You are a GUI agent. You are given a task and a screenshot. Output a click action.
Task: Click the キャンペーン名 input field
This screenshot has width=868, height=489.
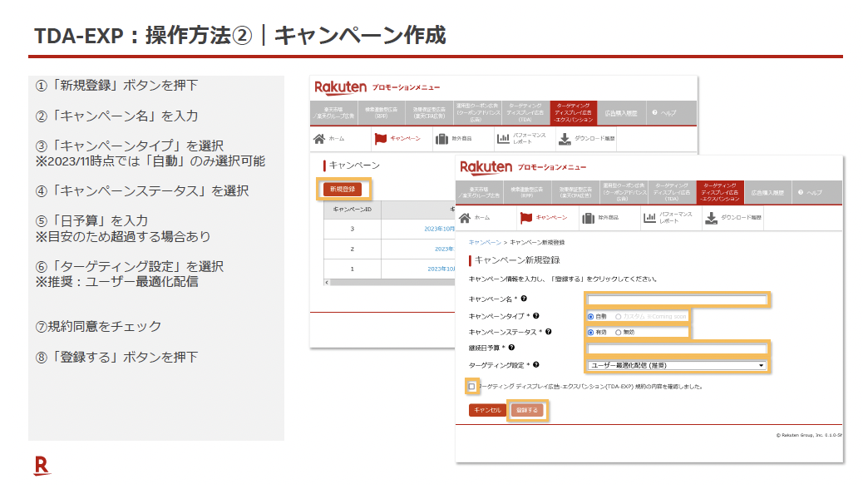(x=677, y=299)
